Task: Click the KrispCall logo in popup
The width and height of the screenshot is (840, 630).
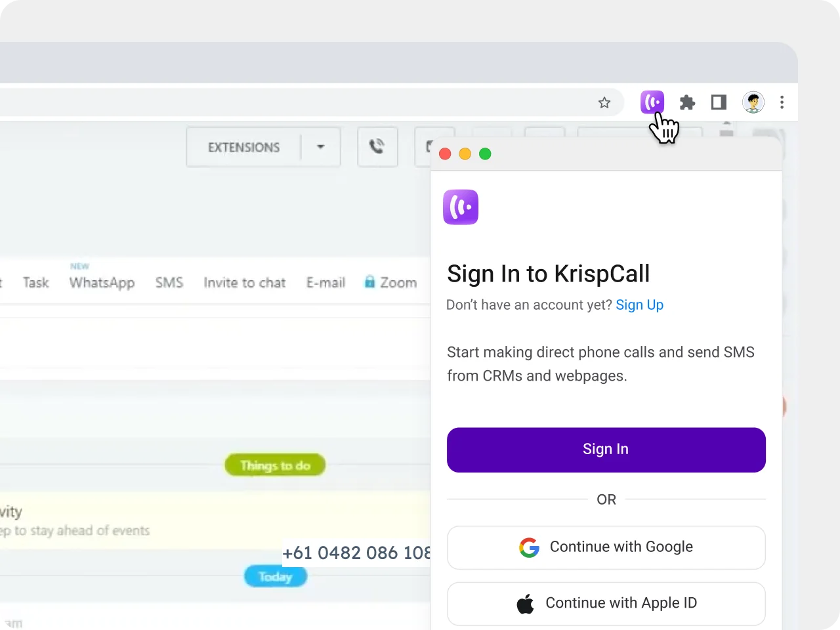Action: coord(461,207)
